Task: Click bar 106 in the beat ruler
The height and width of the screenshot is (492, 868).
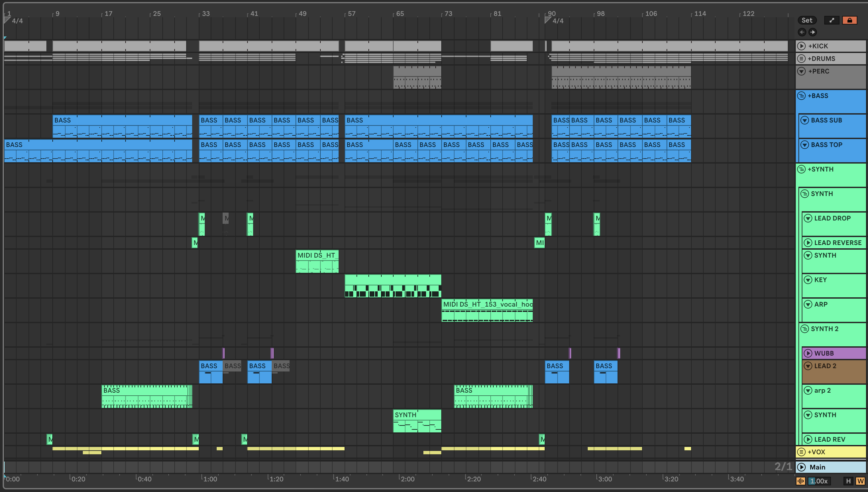Action: (x=651, y=14)
